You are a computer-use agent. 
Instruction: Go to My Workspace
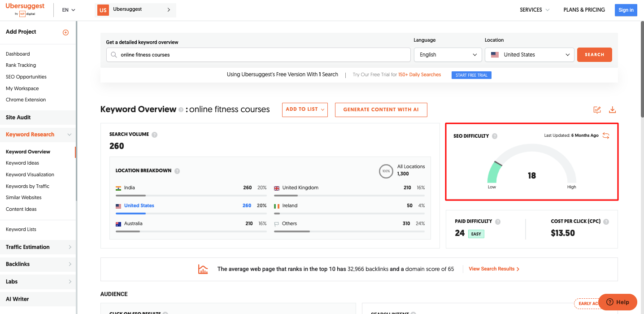point(22,89)
